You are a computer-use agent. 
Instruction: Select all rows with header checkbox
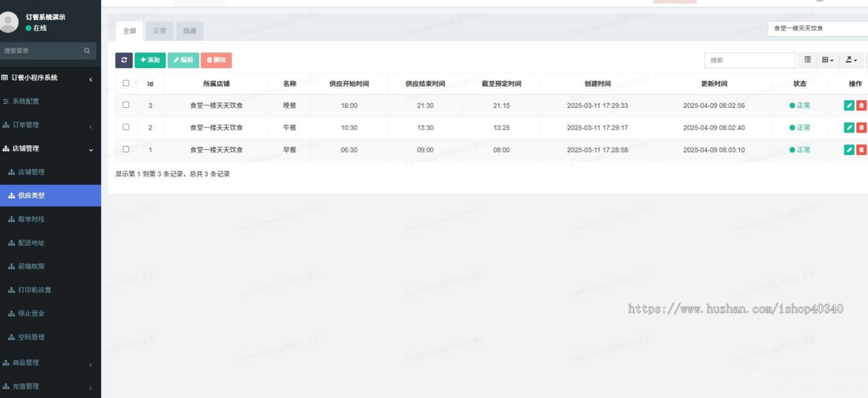point(126,83)
